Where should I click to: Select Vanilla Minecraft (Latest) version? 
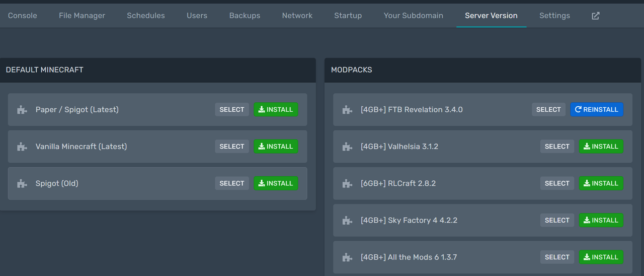click(x=232, y=146)
